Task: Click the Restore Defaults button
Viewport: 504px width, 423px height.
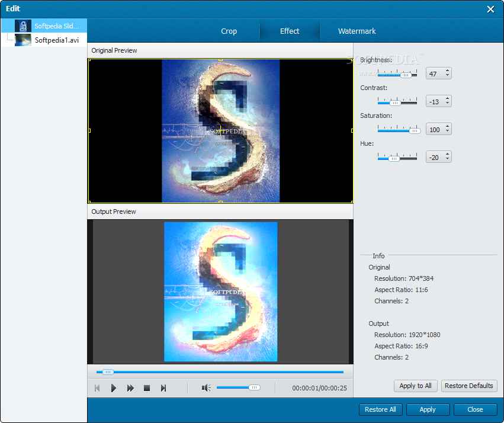Action: coord(469,386)
